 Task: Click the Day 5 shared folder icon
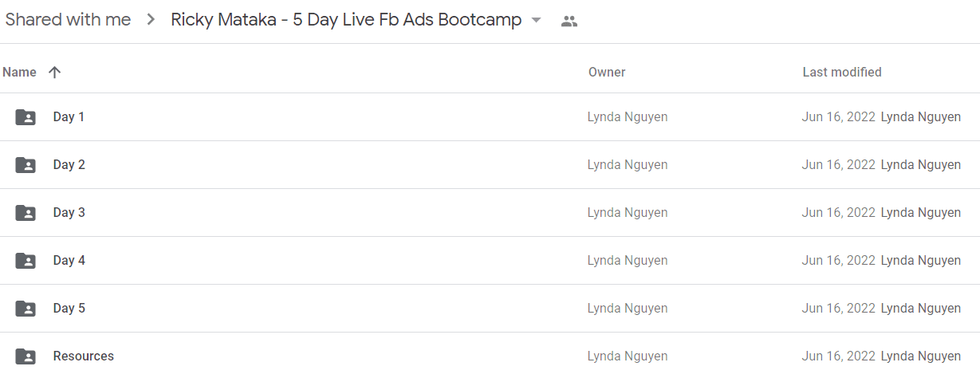26,309
